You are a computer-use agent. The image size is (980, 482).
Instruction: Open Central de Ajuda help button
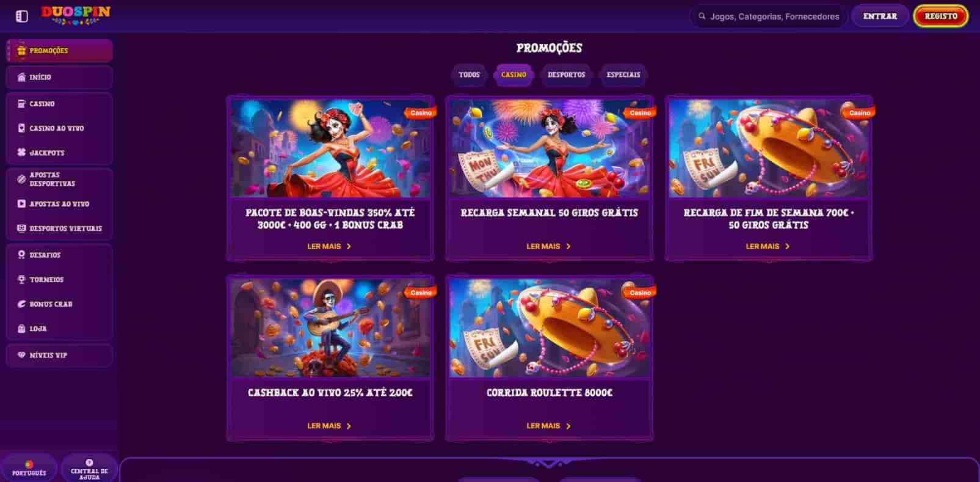pyautogui.click(x=89, y=469)
